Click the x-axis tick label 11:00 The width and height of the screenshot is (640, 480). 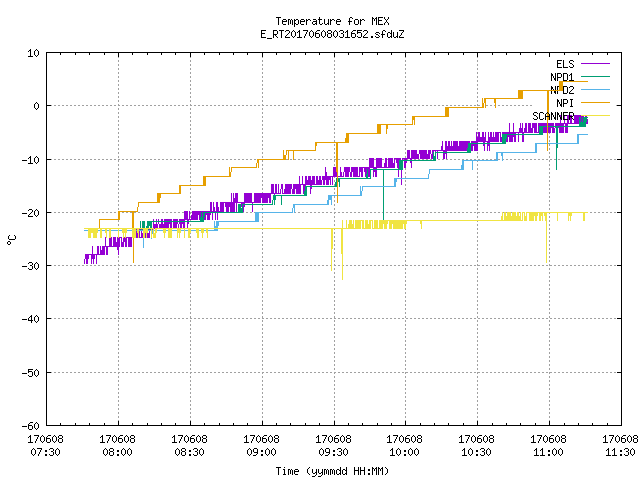tap(548, 452)
